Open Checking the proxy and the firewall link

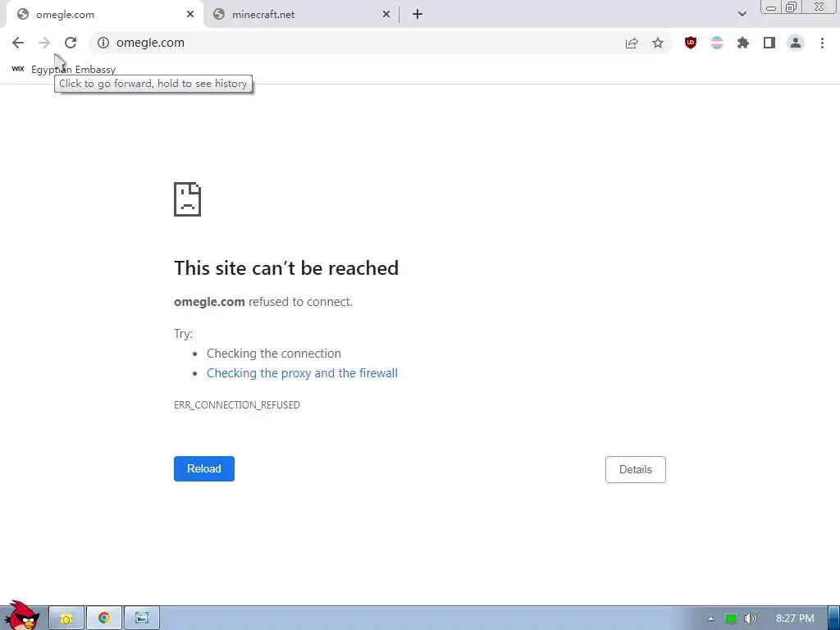pos(302,373)
